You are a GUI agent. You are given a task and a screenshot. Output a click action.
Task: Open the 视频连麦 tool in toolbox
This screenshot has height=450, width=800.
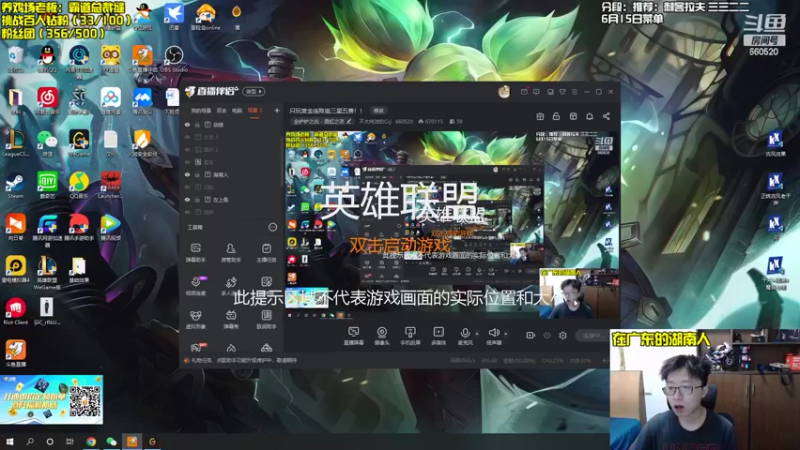[195, 286]
